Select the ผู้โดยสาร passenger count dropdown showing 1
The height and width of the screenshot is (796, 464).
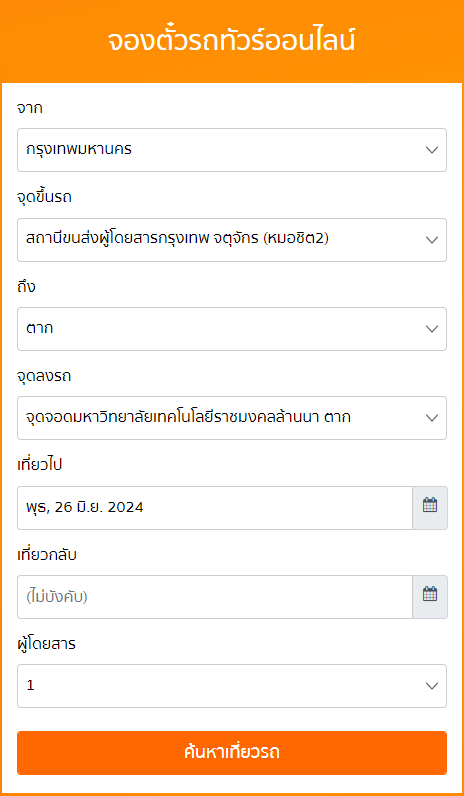[x=232, y=686]
